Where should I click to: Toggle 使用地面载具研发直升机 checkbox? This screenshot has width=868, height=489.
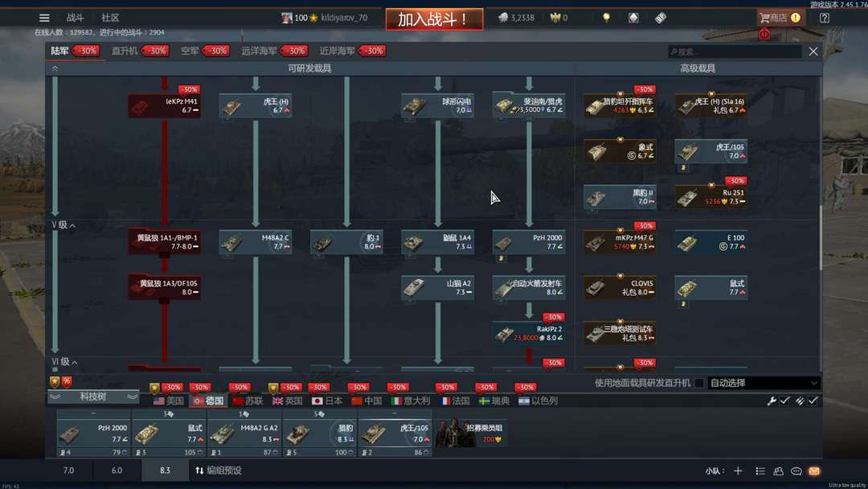tap(699, 383)
